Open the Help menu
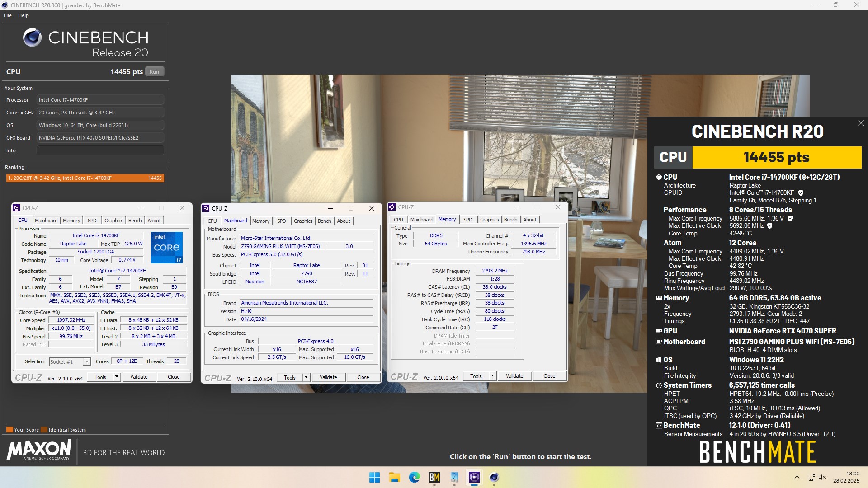The width and height of the screenshot is (868, 488). (x=24, y=15)
